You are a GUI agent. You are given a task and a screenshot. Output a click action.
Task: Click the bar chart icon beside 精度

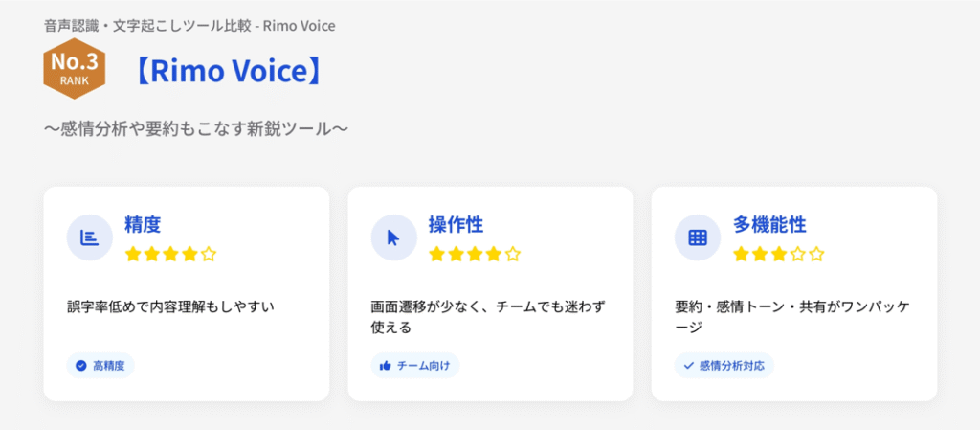tap(89, 238)
